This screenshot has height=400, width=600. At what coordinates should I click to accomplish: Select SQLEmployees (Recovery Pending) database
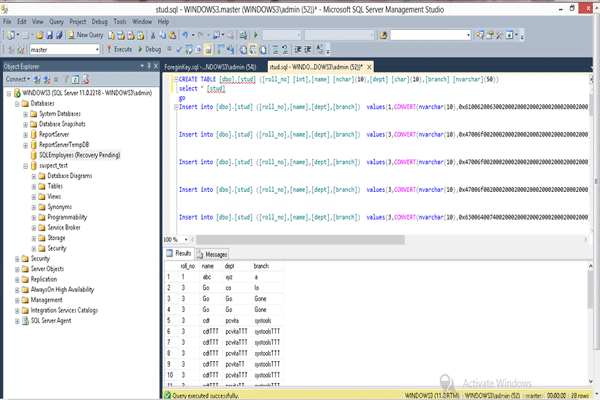coord(80,155)
